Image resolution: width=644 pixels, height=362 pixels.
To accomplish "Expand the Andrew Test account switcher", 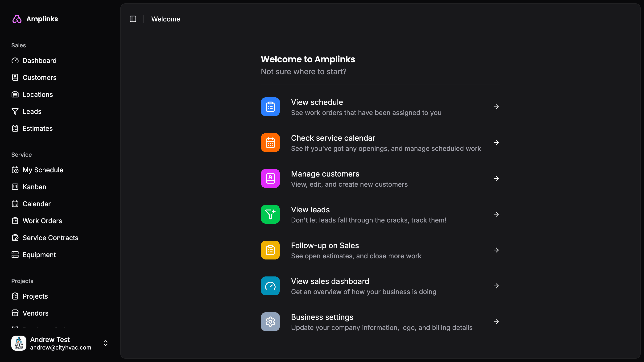I will (x=106, y=343).
